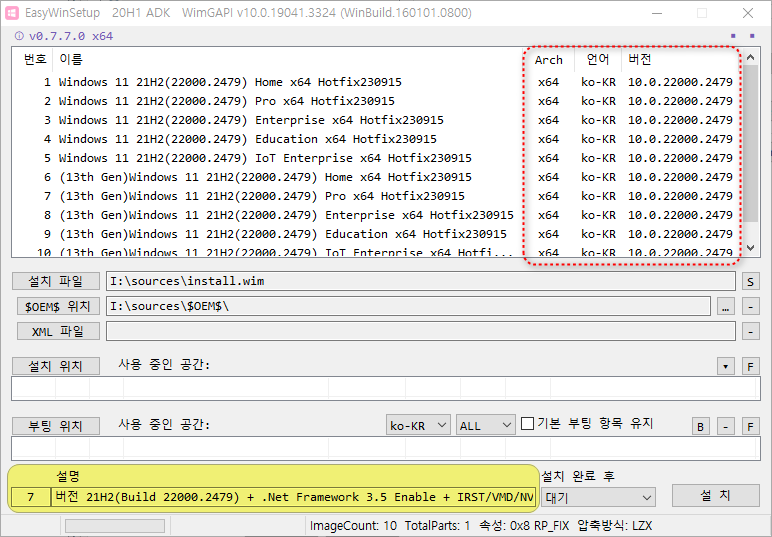Start installation with the 설 치 button

716,496
